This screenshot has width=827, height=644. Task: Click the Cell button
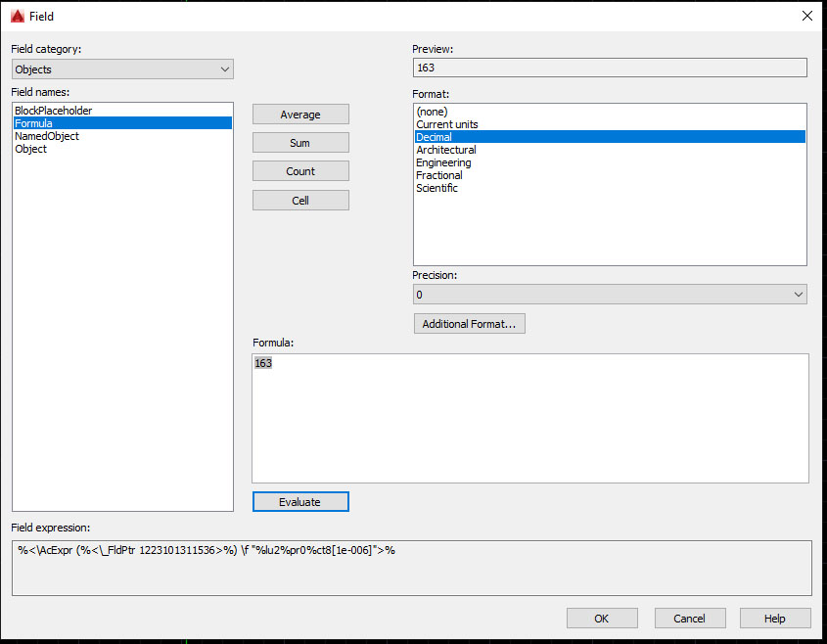tap(300, 200)
